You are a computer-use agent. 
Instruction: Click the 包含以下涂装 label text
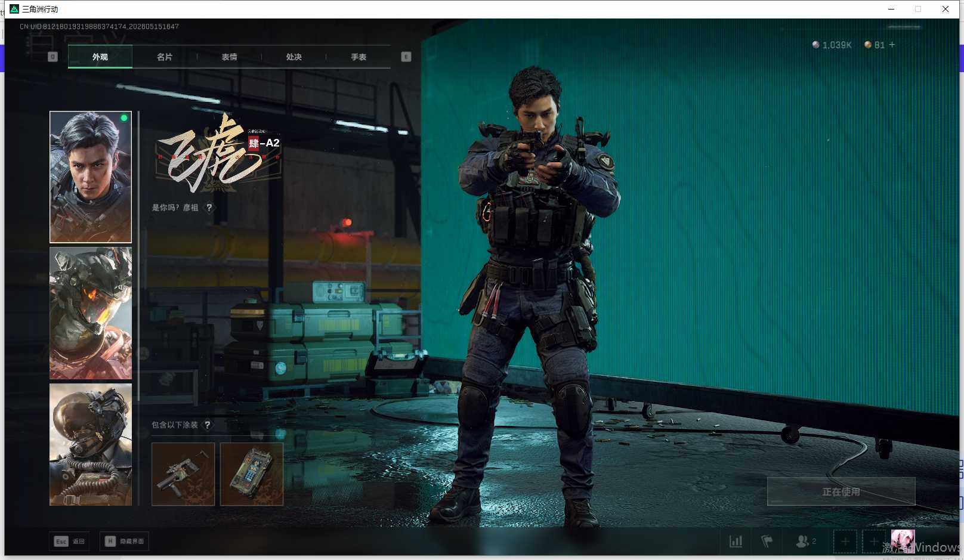(x=174, y=425)
